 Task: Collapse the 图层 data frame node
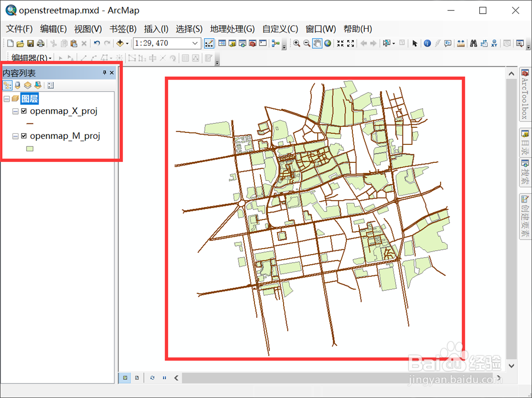pos(7,99)
